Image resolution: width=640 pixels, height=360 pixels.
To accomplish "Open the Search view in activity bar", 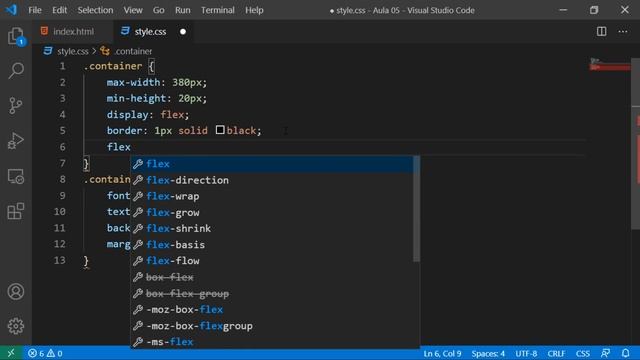I will (x=16, y=71).
